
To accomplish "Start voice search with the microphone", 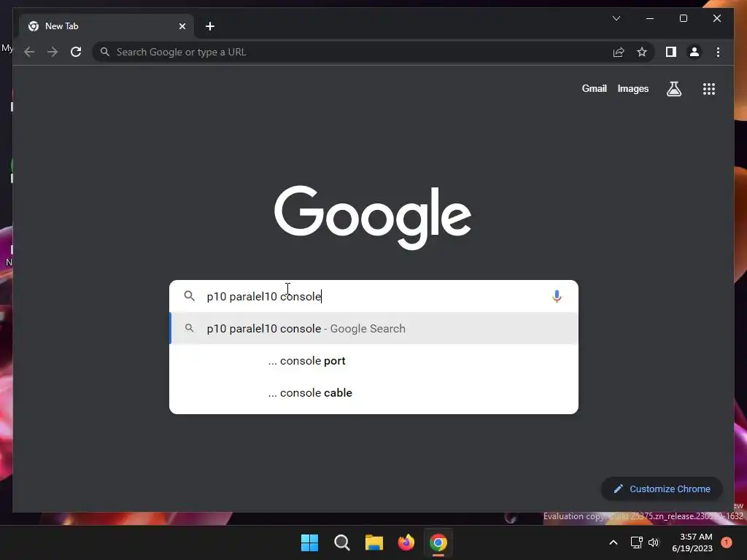I will pos(557,296).
